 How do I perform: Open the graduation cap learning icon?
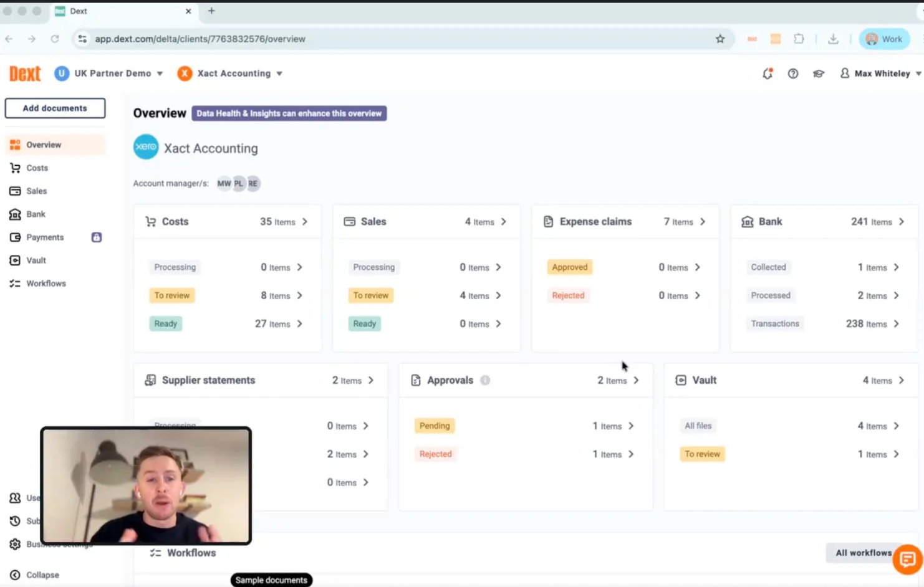click(x=819, y=74)
